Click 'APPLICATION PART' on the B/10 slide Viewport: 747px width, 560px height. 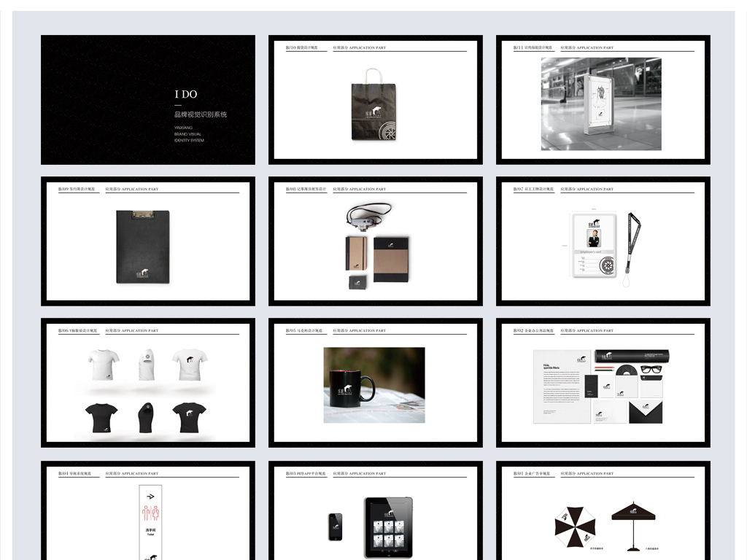[x=368, y=47]
